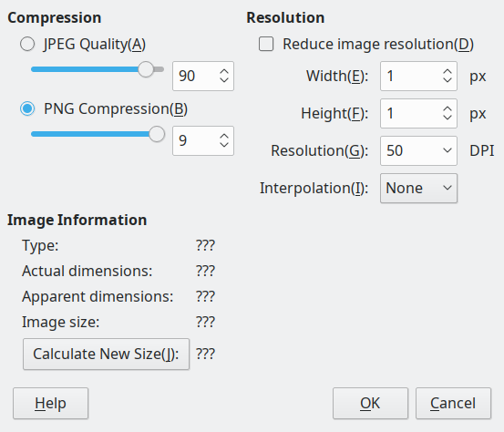
Task: Open the Help for this dialog
Action: click(50, 403)
